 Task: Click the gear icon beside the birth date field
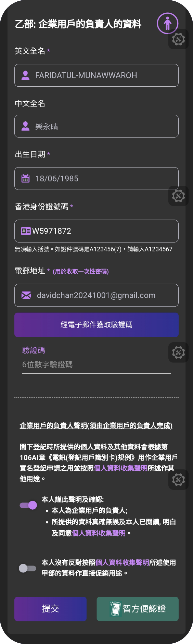coord(178,196)
